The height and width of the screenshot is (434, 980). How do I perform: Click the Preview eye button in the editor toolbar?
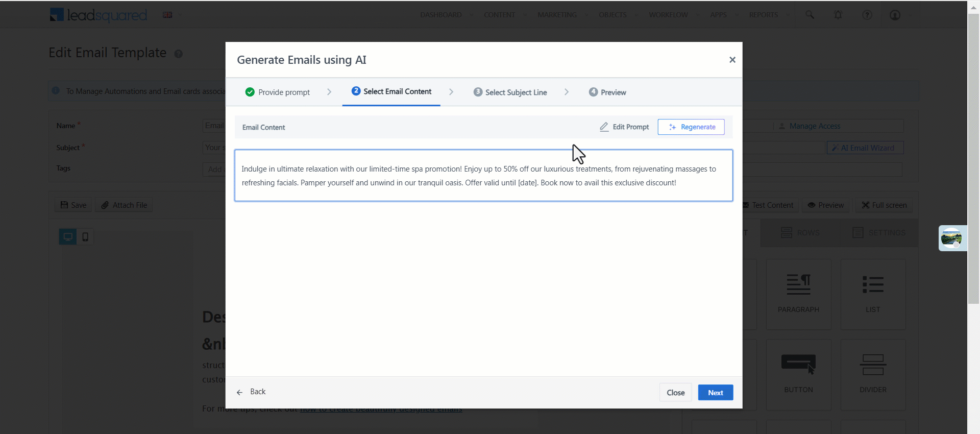(x=826, y=205)
